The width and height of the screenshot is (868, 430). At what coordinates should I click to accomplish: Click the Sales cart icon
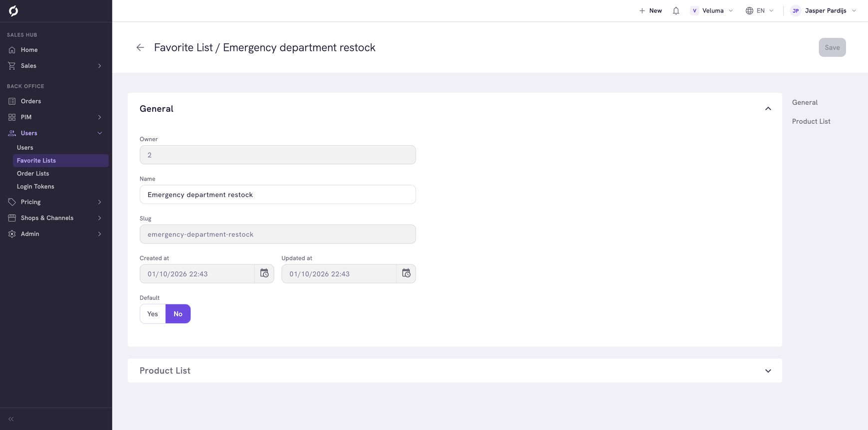click(x=12, y=66)
